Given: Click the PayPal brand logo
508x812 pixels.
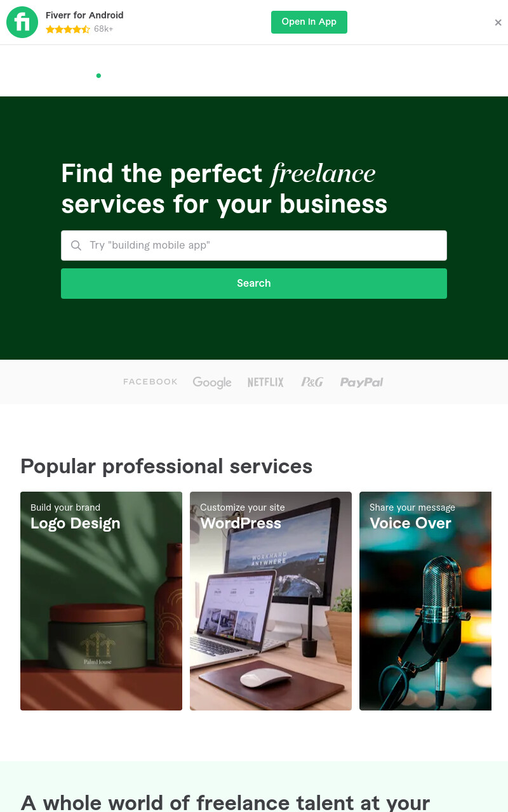Looking at the screenshot, I should (x=361, y=382).
